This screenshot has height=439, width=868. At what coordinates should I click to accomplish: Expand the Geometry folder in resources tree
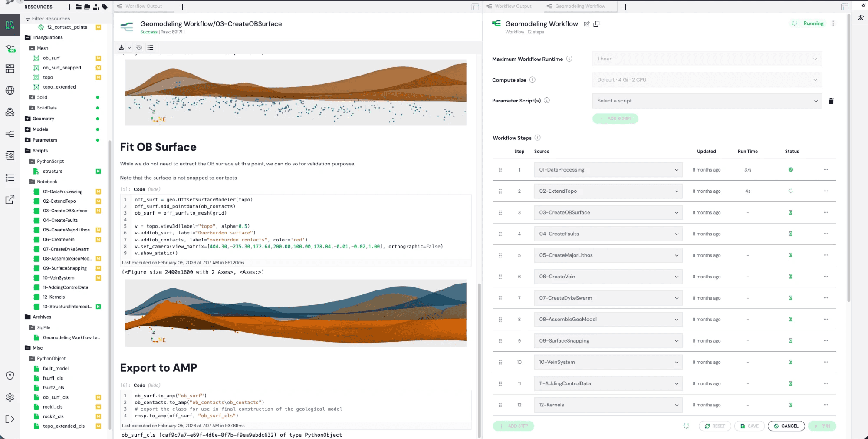[28, 119]
